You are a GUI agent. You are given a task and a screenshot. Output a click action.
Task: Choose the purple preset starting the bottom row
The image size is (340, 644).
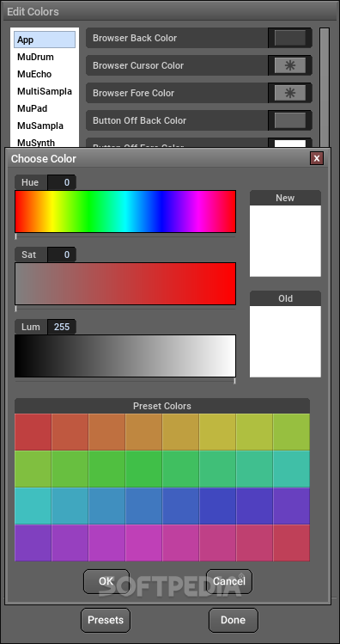point(33,543)
